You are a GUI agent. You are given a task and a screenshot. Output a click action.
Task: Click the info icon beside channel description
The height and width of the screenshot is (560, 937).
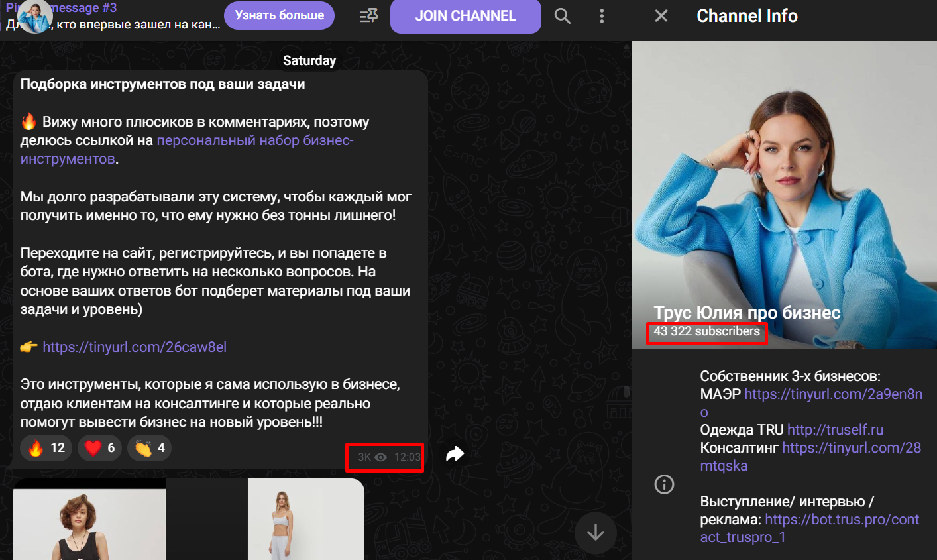tap(664, 484)
